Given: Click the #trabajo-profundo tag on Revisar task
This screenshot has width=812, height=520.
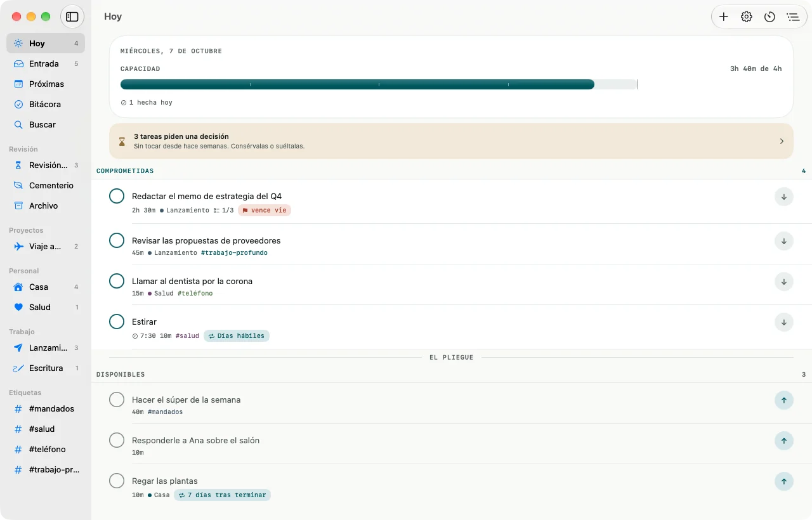Looking at the screenshot, I should coord(234,253).
